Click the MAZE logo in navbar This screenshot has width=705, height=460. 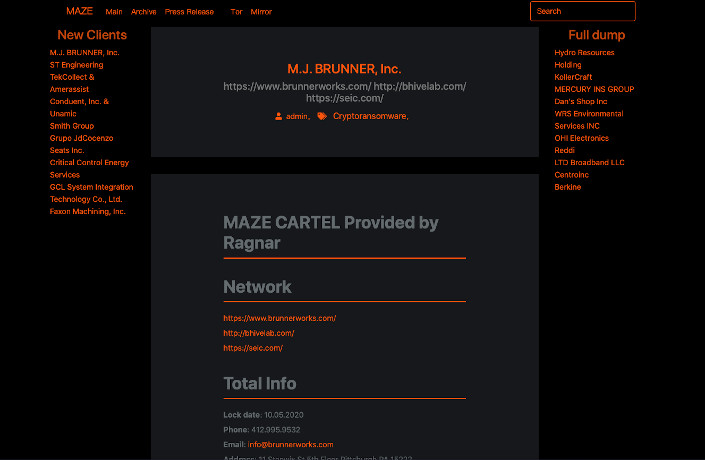(x=79, y=11)
